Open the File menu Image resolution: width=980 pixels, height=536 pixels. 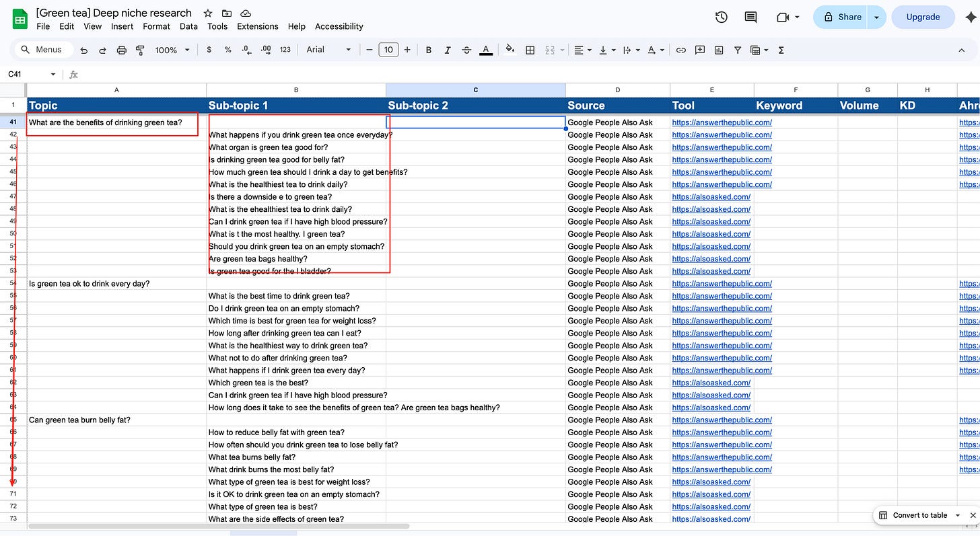(x=43, y=26)
